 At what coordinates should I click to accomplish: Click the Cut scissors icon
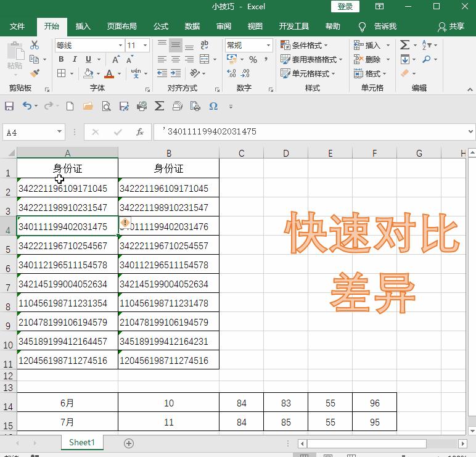click(x=35, y=45)
